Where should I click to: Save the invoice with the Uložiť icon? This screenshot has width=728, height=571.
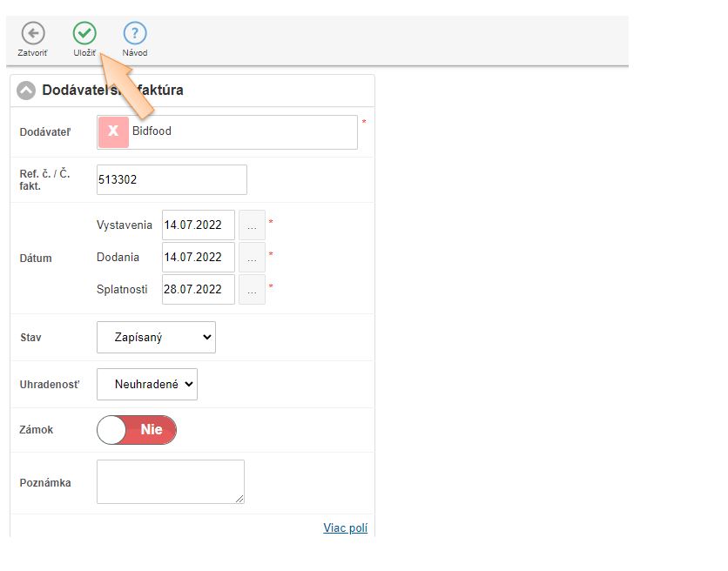84,34
